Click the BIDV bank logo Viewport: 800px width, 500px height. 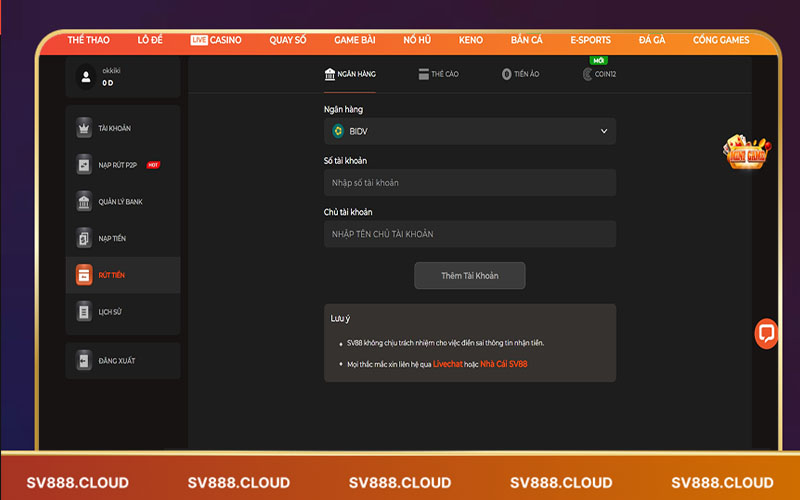coord(338,131)
